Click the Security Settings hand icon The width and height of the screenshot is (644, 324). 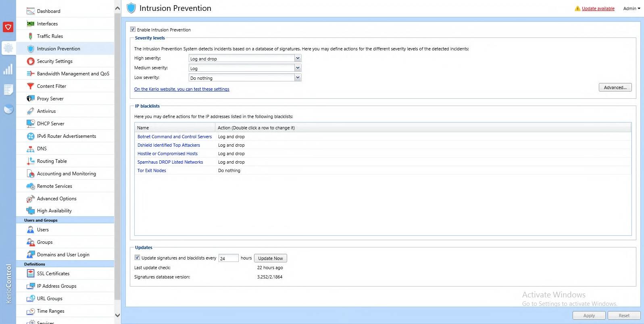(x=30, y=61)
